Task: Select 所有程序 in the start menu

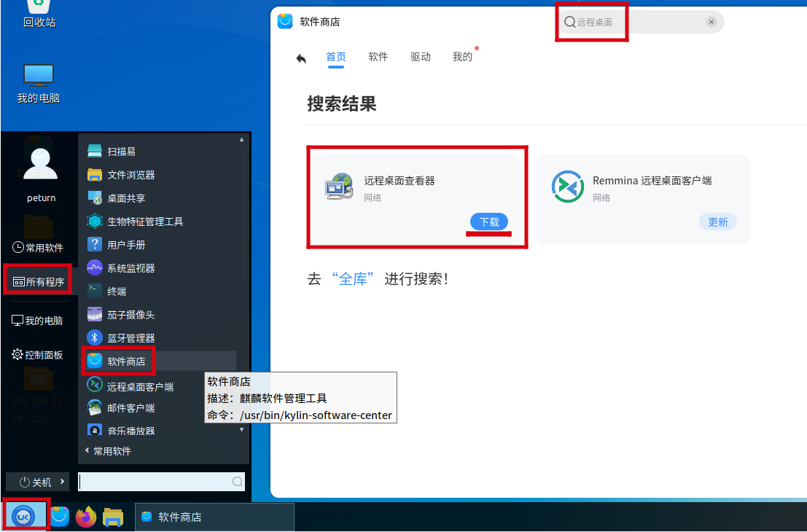Action: point(39,282)
